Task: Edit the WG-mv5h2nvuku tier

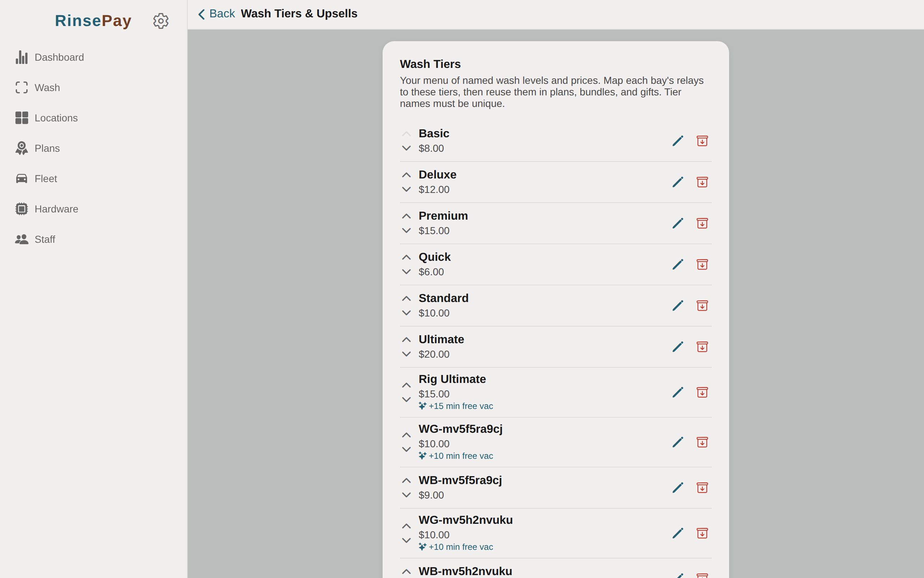Action: (x=678, y=533)
